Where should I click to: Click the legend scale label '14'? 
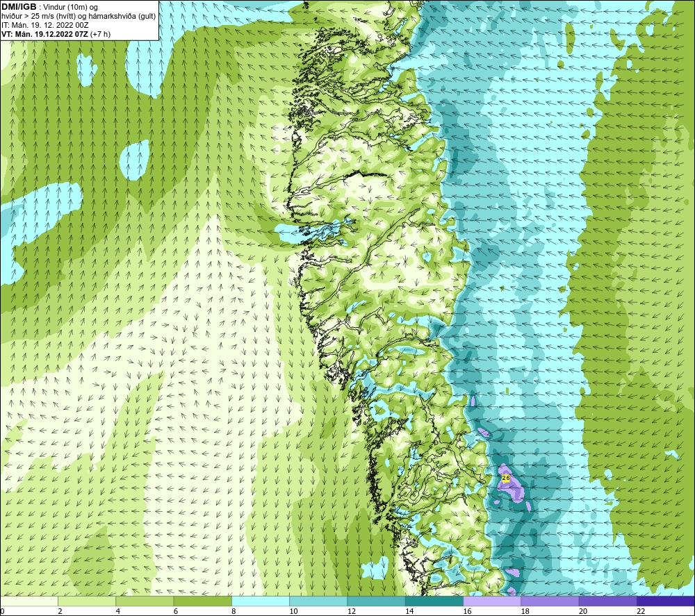click(409, 611)
